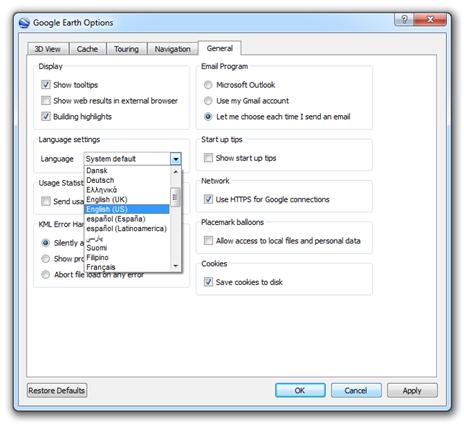Choose Suomi from the language list
The width and height of the screenshot is (464, 425).
(x=127, y=248)
